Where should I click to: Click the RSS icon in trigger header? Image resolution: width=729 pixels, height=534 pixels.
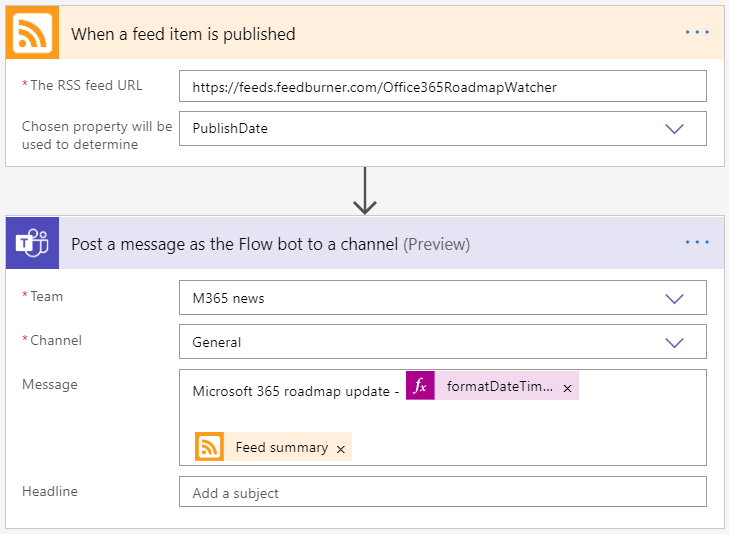[32, 33]
